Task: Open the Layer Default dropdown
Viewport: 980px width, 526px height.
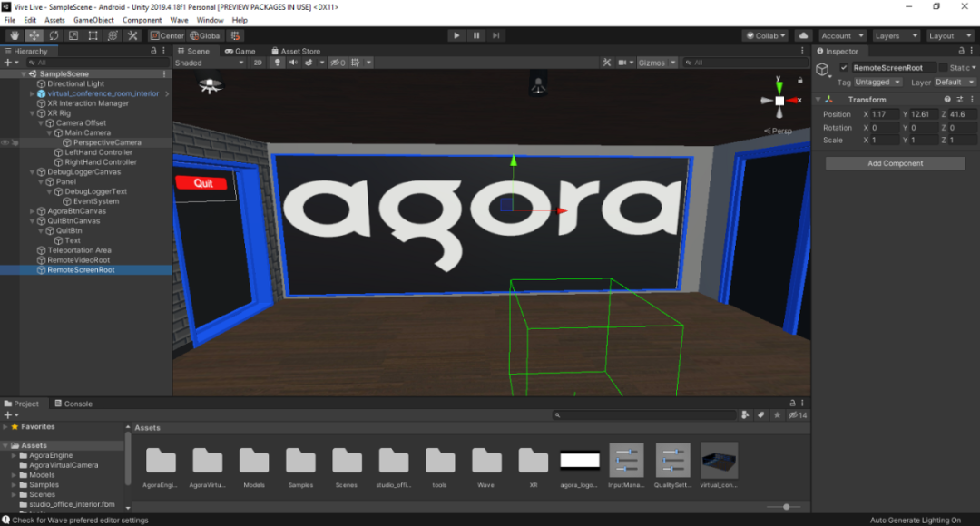Action: coord(955,83)
